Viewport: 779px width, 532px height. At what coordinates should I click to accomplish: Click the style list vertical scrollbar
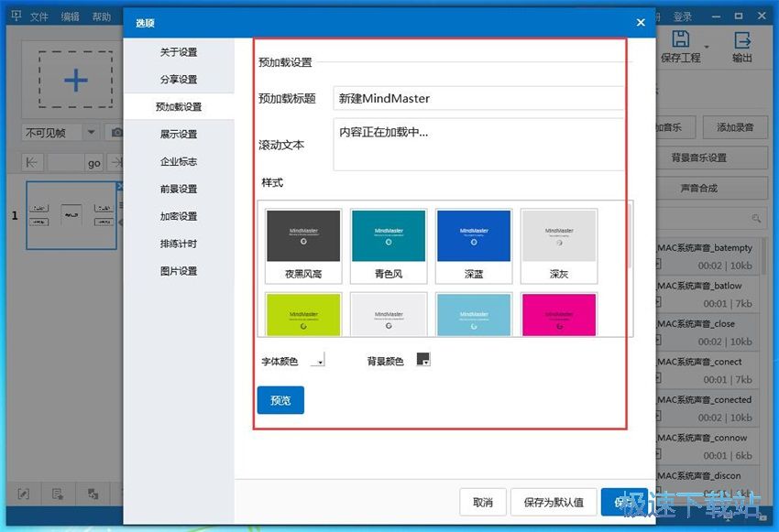click(629, 236)
